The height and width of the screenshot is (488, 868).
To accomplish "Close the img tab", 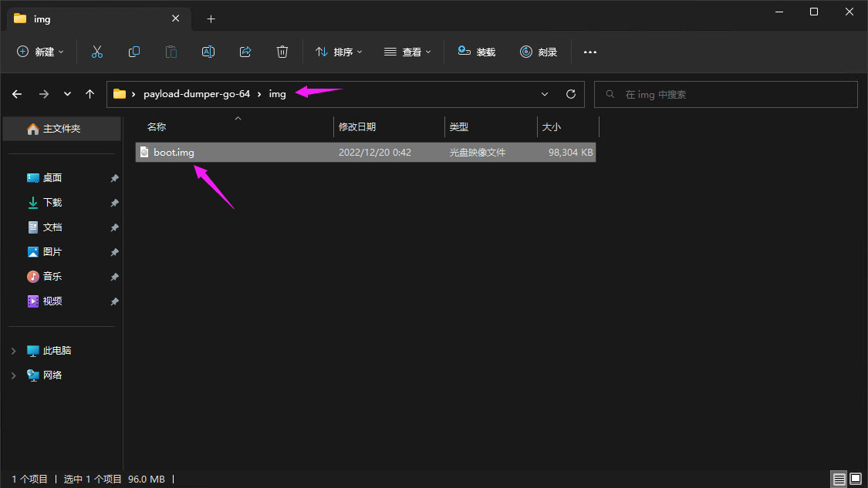I will (x=175, y=19).
